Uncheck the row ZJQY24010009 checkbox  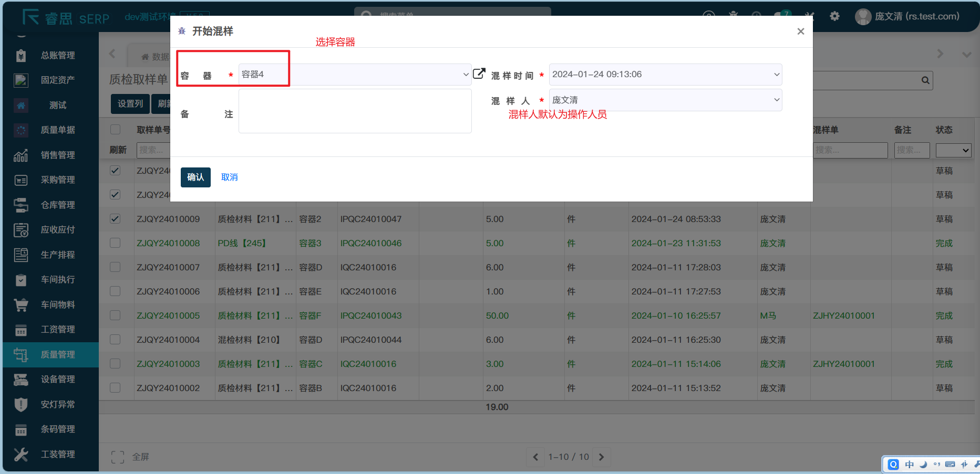point(115,219)
